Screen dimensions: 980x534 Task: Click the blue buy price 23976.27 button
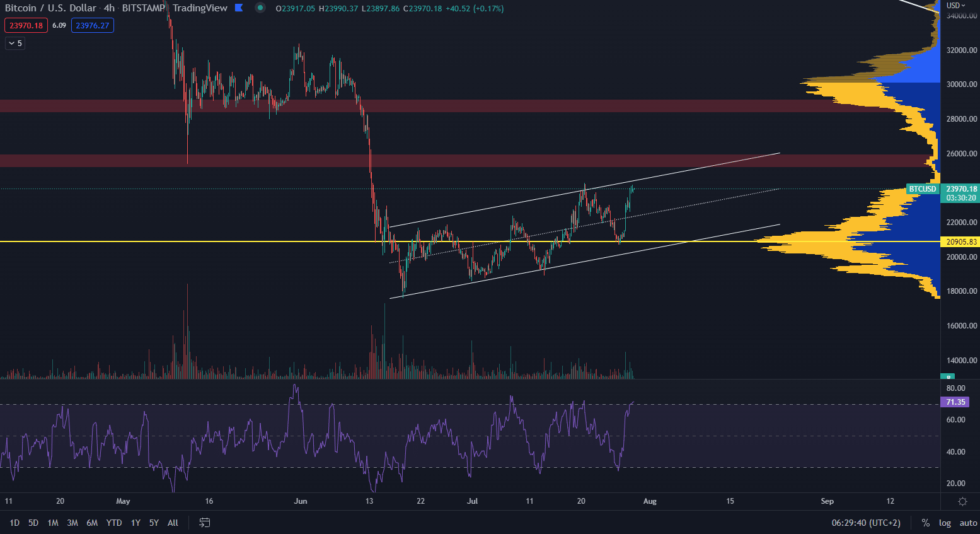click(93, 25)
